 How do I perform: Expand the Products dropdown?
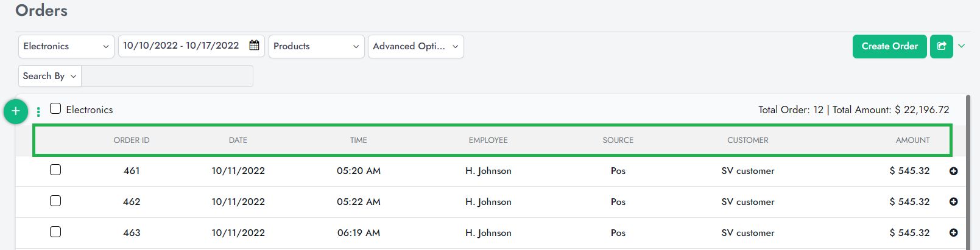316,46
